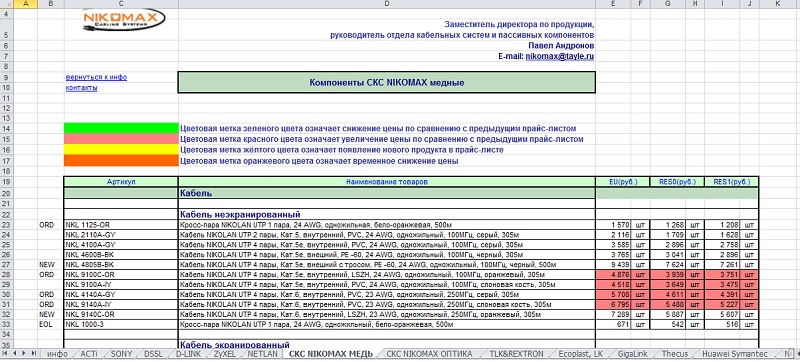Click next sheet navigation arrow
800x362 pixels.
tap(24, 353)
